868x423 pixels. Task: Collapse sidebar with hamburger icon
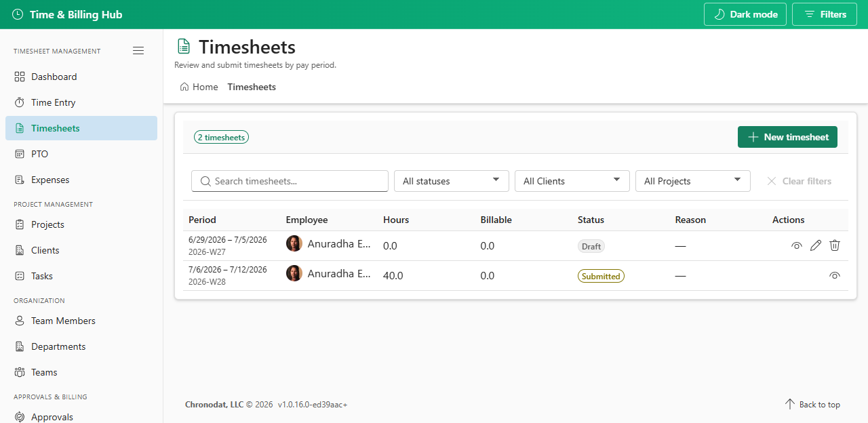click(138, 51)
